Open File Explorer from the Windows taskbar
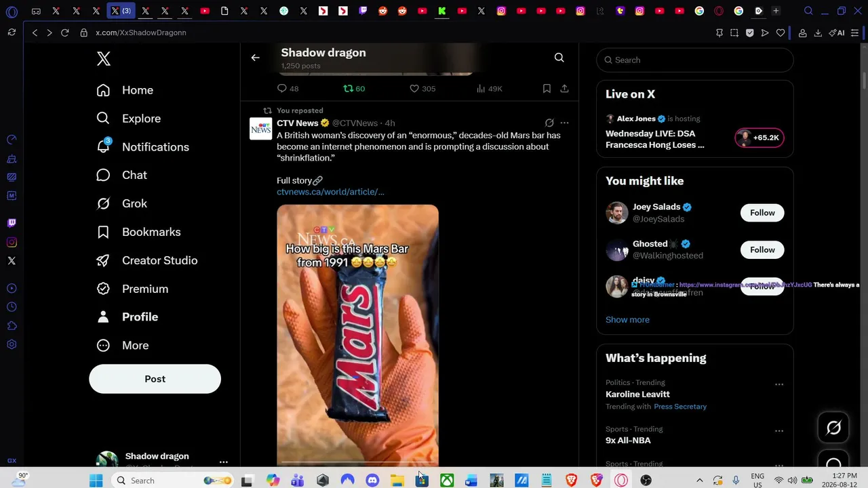 [x=397, y=481]
